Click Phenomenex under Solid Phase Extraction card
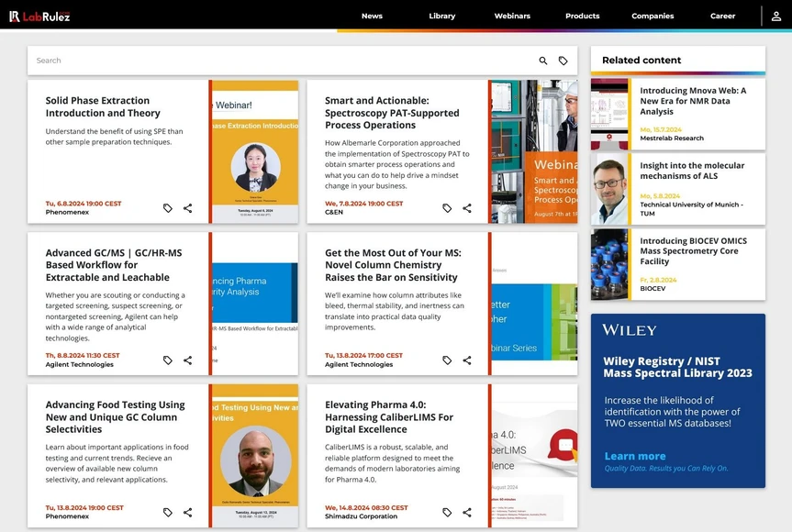This screenshot has width=792, height=532. (x=67, y=213)
